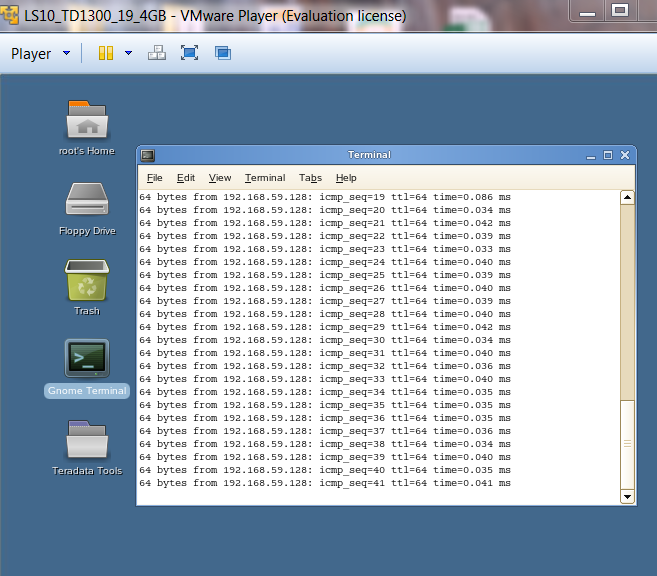Open the File menu in Terminal
657x576 pixels.
[154, 178]
